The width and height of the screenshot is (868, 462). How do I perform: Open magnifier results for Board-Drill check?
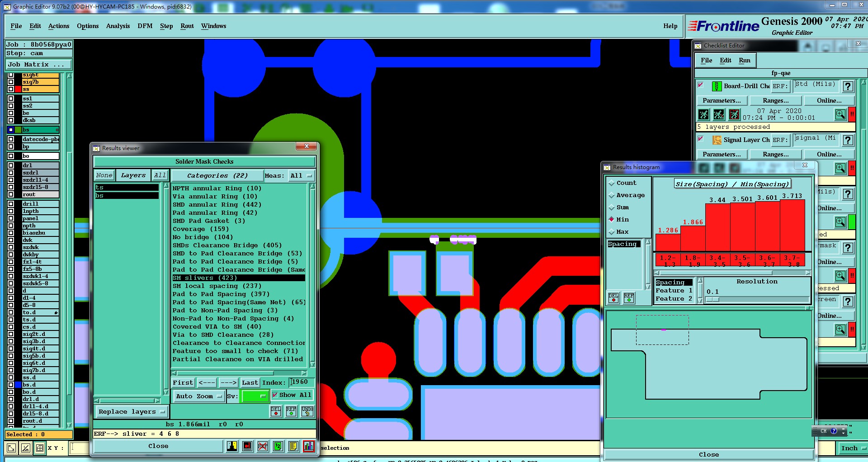tap(840, 114)
